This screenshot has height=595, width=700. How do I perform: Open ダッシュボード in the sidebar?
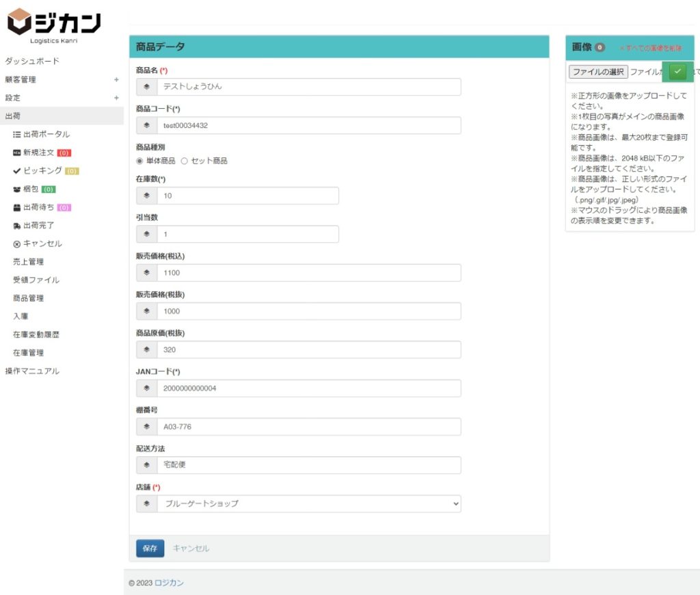click(x=32, y=62)
